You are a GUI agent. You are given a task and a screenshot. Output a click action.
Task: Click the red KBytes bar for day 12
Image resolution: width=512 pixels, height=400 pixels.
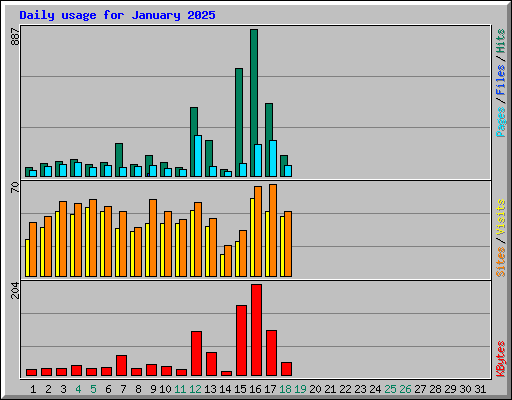click(x=196, y=354)
